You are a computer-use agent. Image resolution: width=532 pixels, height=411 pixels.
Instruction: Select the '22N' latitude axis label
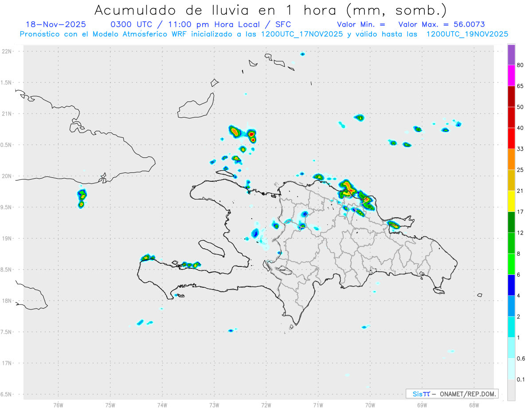(7, 51)
